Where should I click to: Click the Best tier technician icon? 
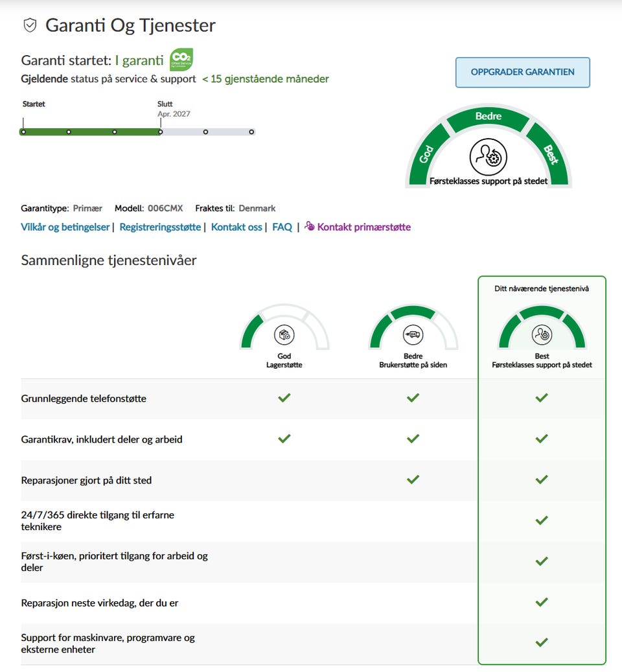click(542, 334)
